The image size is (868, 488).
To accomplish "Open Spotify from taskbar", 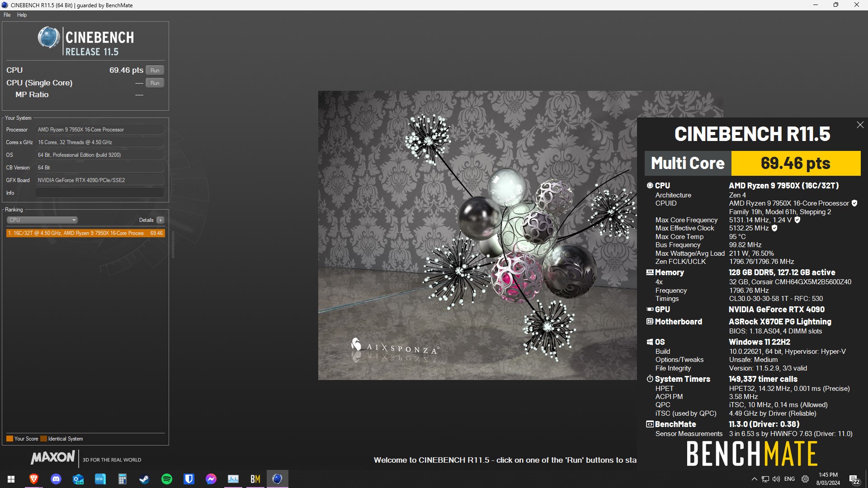I will click(167, 479).
